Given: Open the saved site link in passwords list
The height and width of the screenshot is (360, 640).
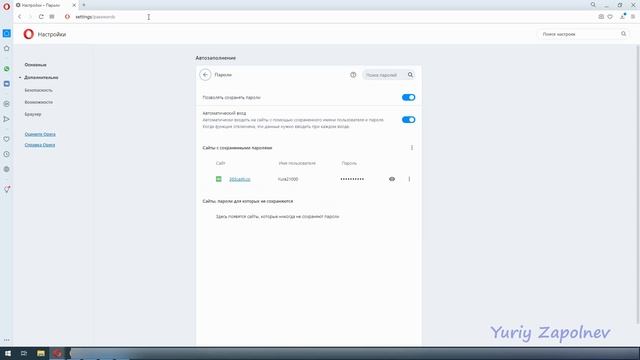Looking at the screenshot, I should click(x=240, y=180).
